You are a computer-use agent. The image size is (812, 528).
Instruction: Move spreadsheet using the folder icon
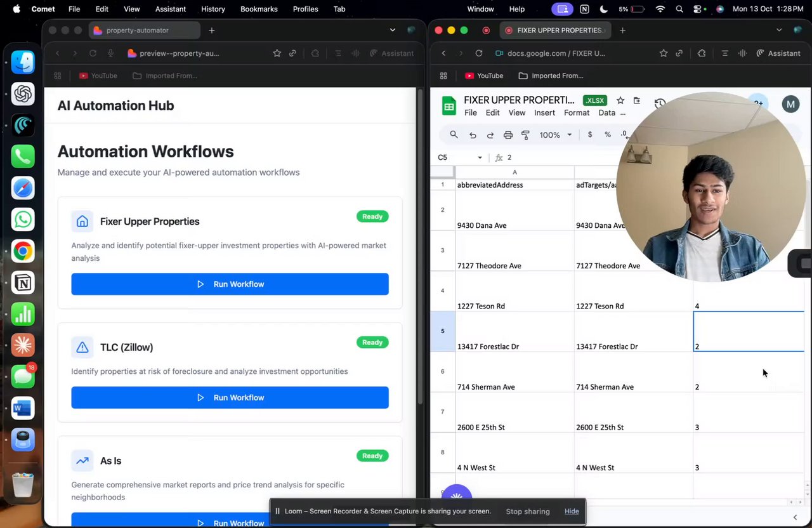pyautogui.click(x=637, y=100)
